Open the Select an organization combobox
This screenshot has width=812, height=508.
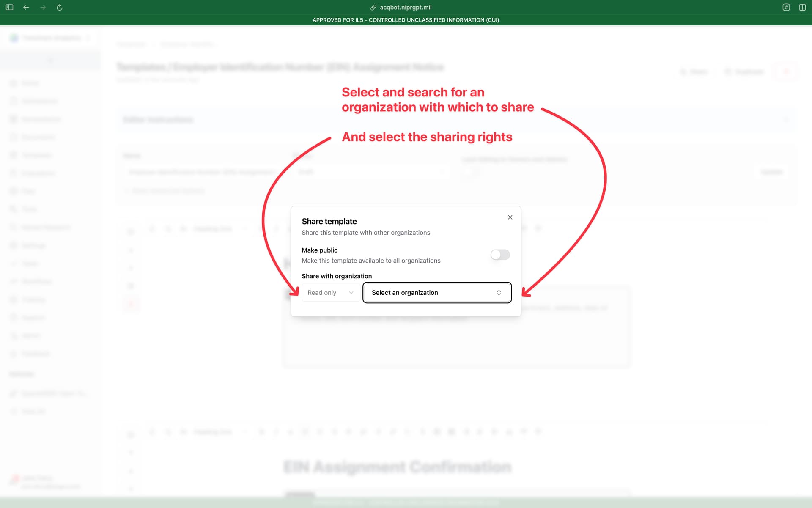click(x=437, y=293)
